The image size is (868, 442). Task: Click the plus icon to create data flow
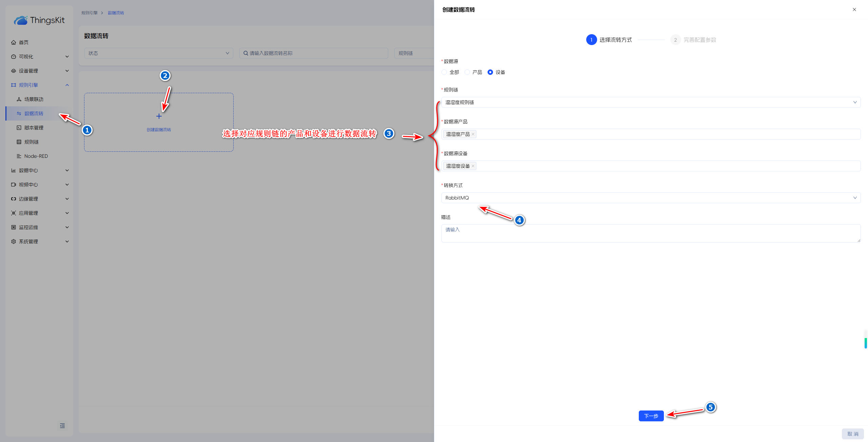point(159,117)
